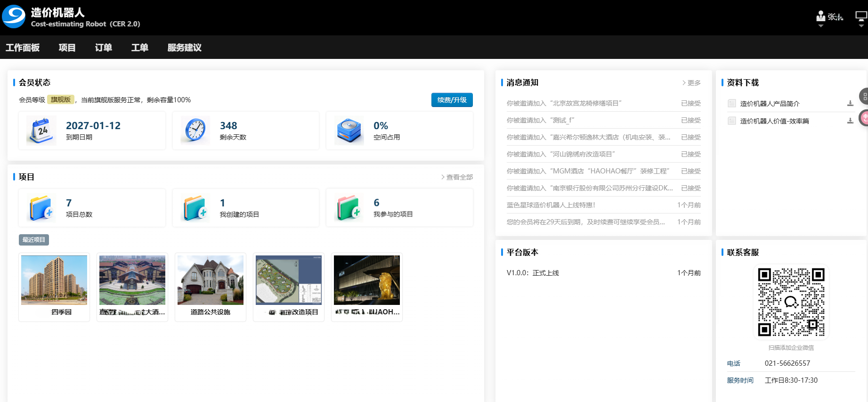Expand the monitor icon dropdown in header
Image resolution: width=868 pixels, height=402 pixels.
(861, 19)
